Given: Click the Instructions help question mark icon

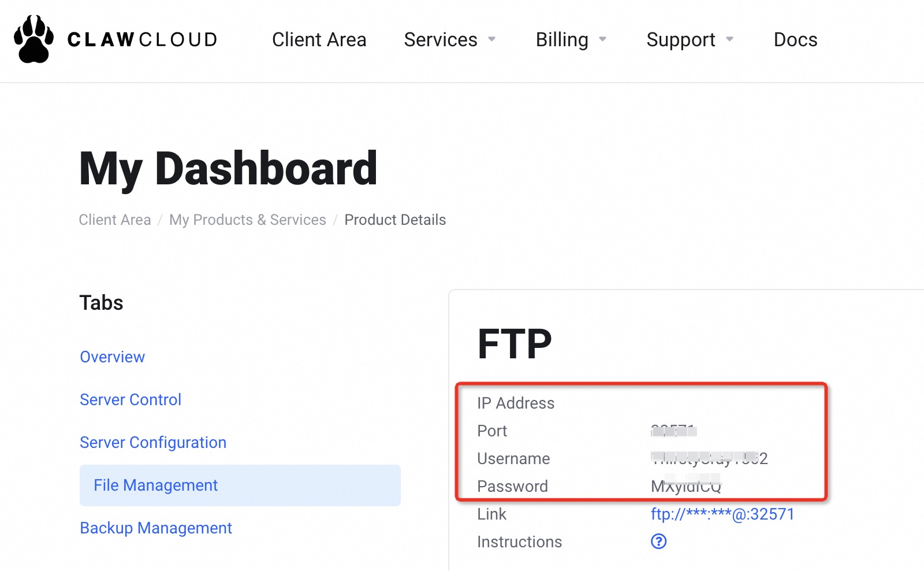Looking at the screenshot, I should pyautogui.click(x=658, y=542).
